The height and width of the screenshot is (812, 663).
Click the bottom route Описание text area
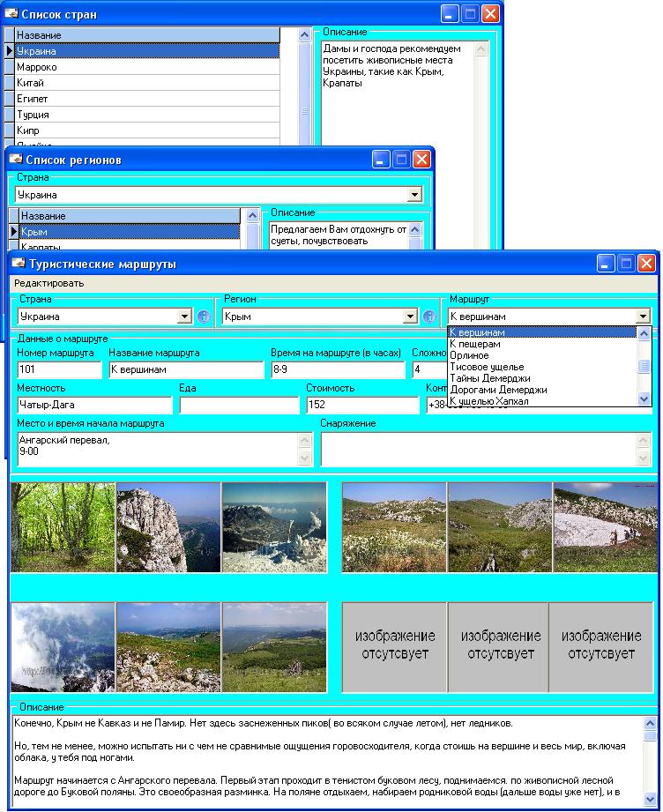[328, 761]
